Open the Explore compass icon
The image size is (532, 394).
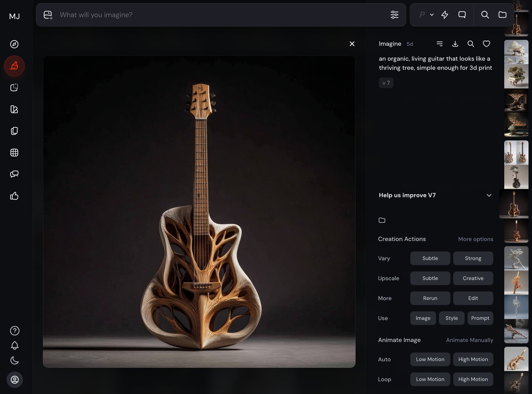pyautogui.click(x=14, y=44)
